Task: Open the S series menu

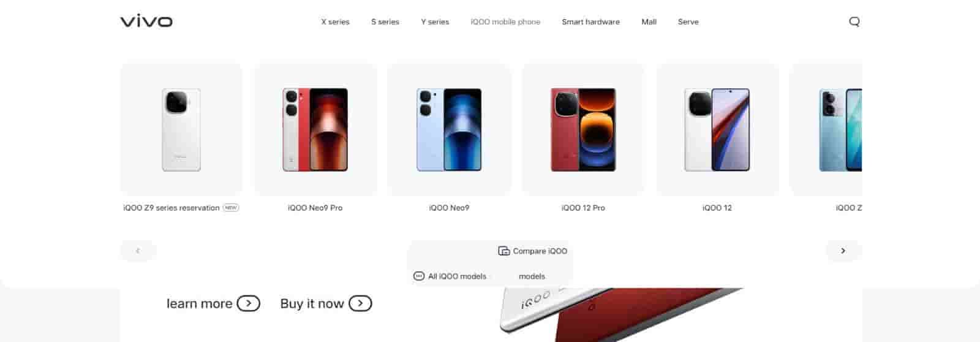Action: [385, 21]
